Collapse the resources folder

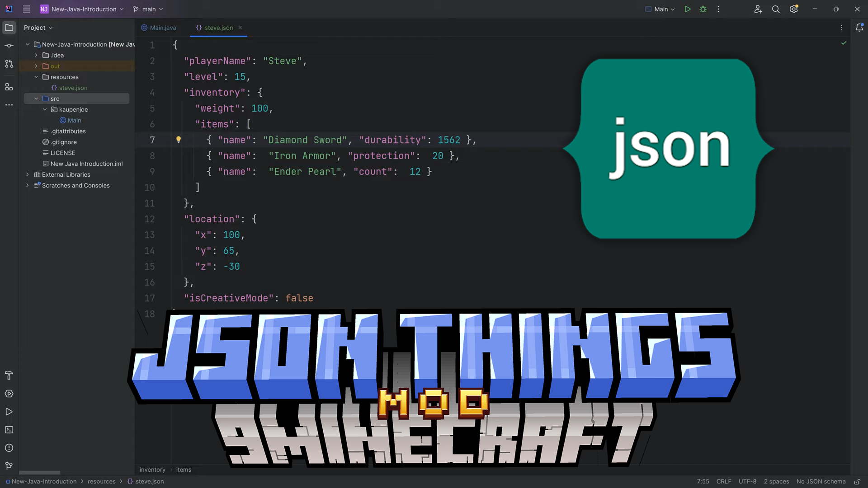pos(36,77)
